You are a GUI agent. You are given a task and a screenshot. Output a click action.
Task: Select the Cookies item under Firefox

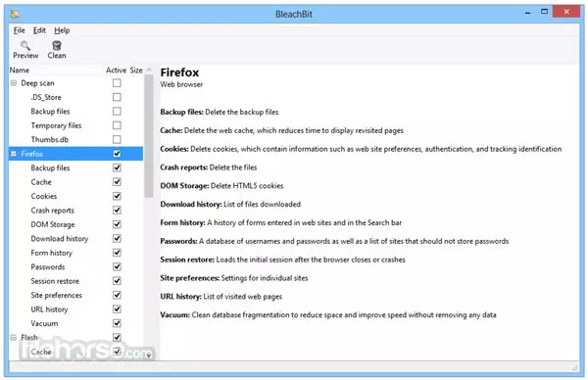coord(44,196)
